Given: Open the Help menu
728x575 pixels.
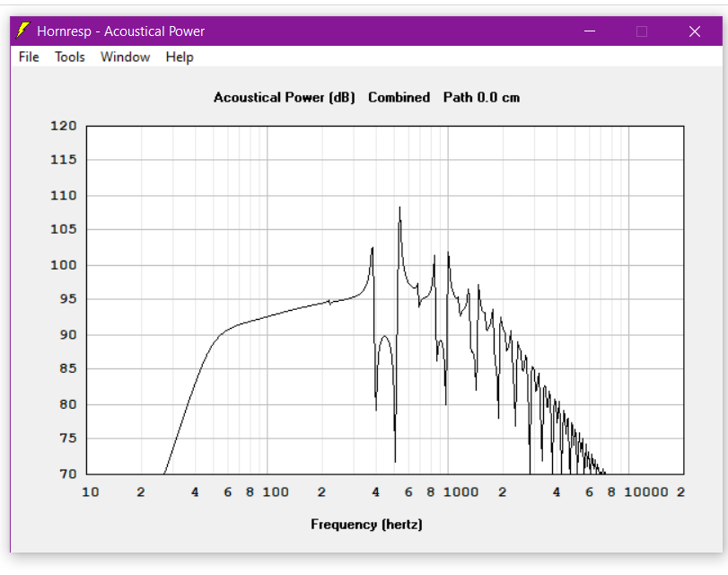Looking at the screenshot, I should click(x=180, y=57).
